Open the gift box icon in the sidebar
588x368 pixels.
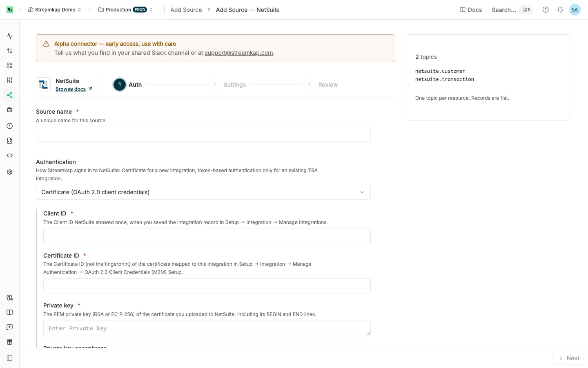coord(10,342)
